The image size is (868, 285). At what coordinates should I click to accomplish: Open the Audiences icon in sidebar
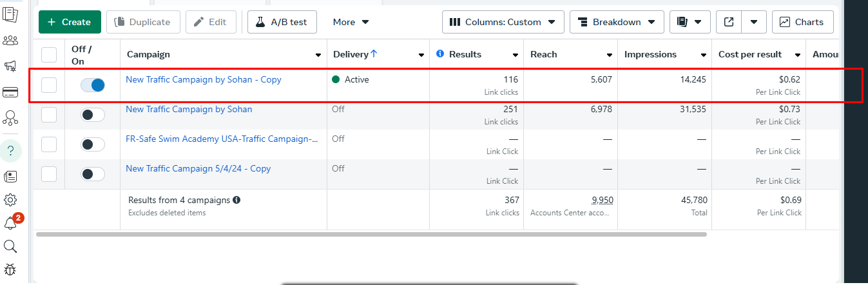[x=10, y=41]
